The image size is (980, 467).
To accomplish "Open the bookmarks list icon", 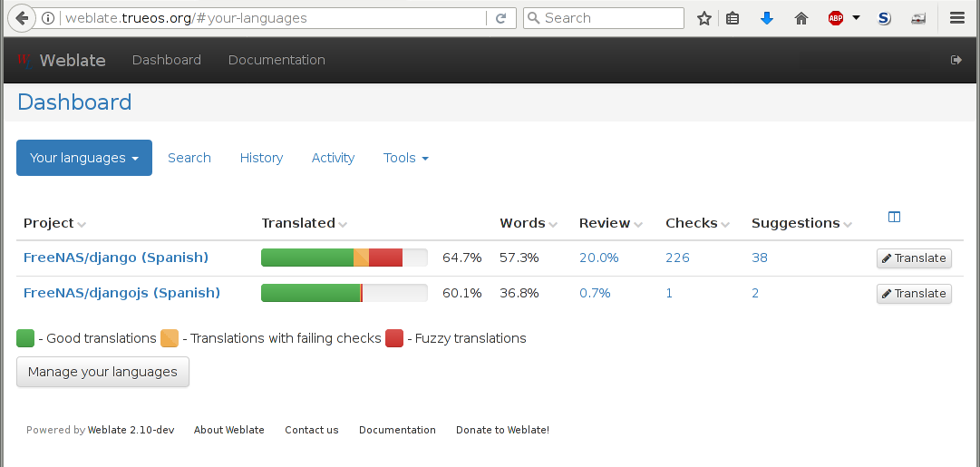I will click(x=733, y=18).
